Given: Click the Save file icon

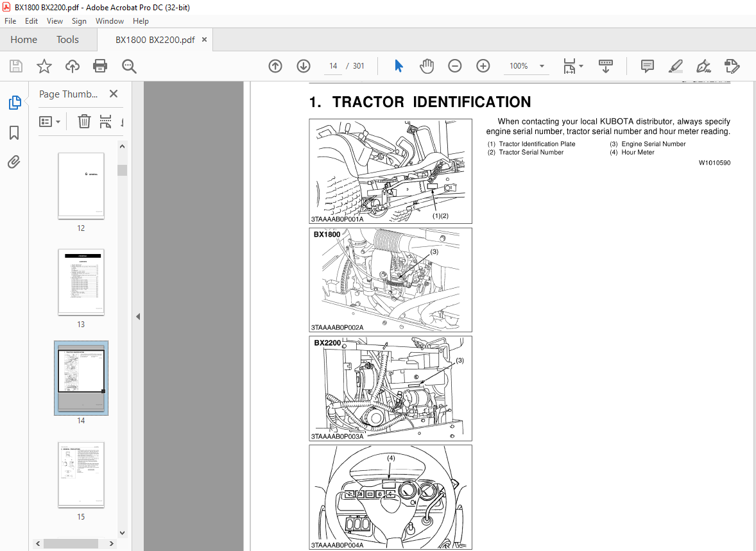Looking at the screenshot, I should click(16, 66).
